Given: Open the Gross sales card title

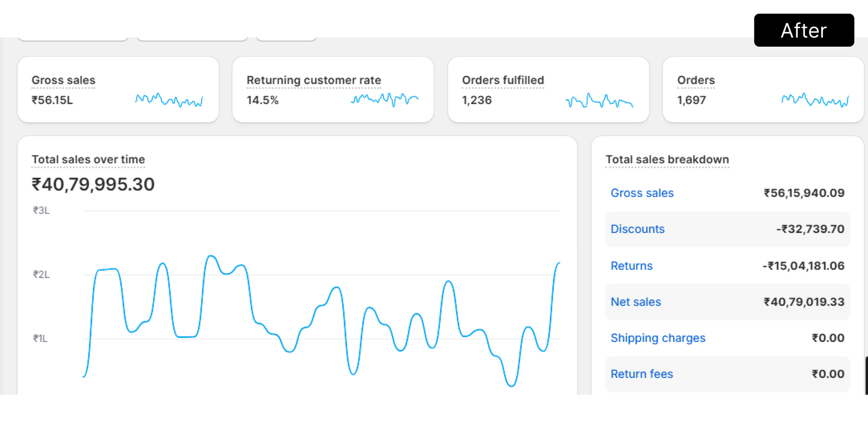Looking at the screenshot, I should (x=63, y=80).
